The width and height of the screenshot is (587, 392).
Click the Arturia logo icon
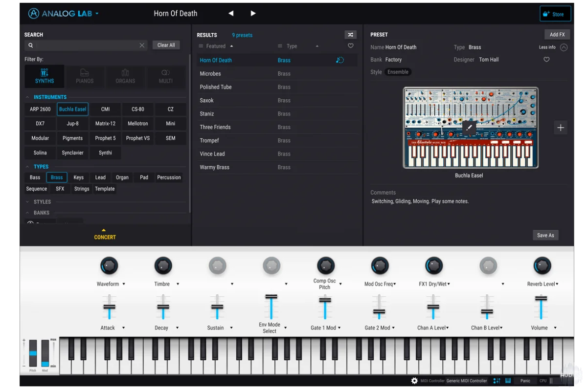33,14
